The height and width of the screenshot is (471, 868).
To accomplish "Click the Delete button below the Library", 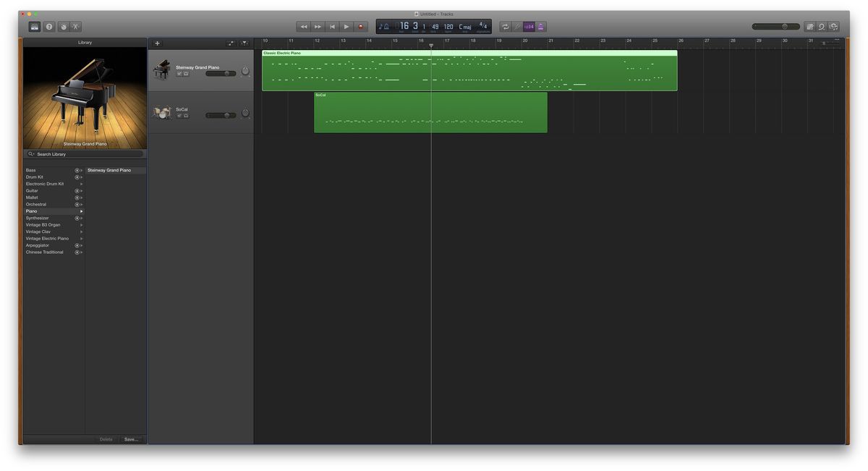I will [x=106, y=439].
